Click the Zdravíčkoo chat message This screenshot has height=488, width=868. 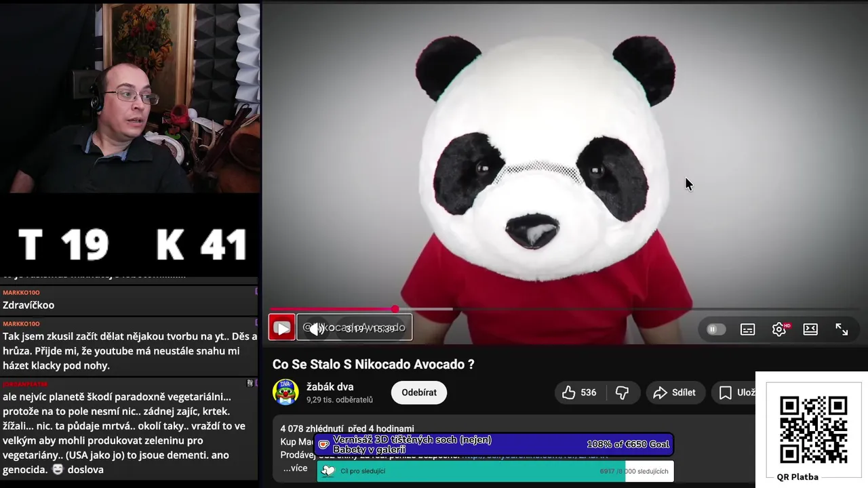(28, 305)
